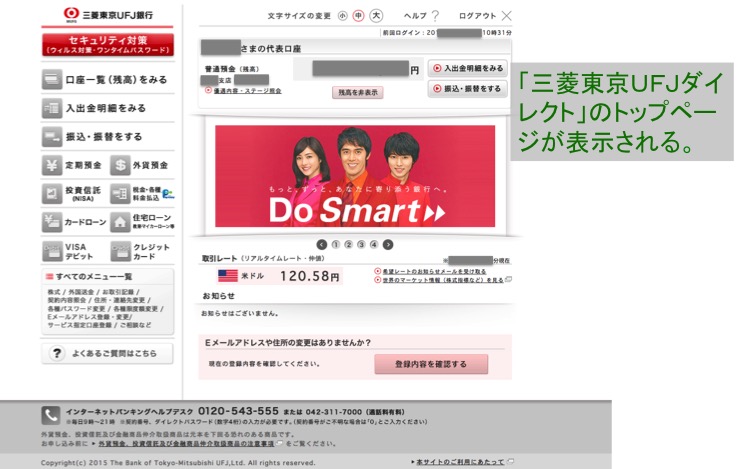Open 入出金明細をみる in sidebar
This screenshot has height=469, width=750.
coord(108,109)
